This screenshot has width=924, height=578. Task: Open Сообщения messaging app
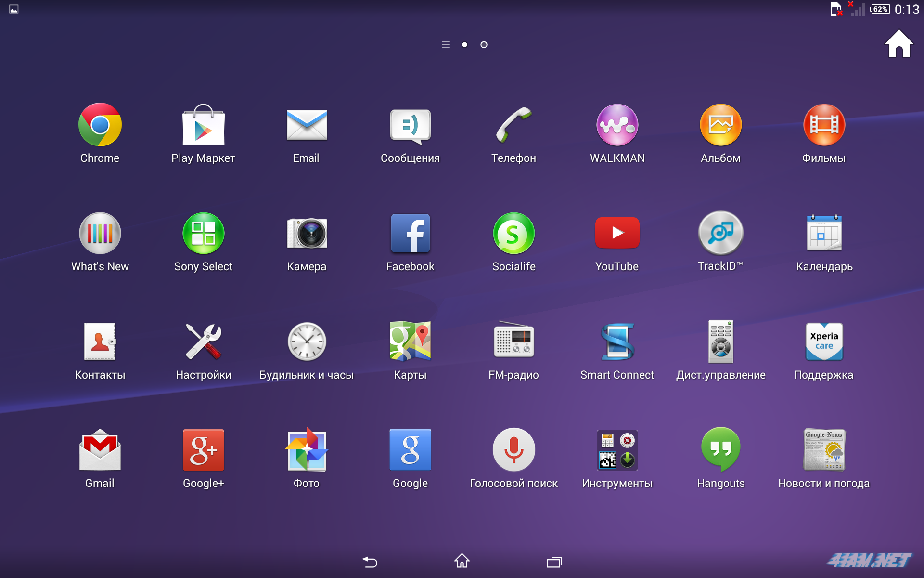(410, 126)
